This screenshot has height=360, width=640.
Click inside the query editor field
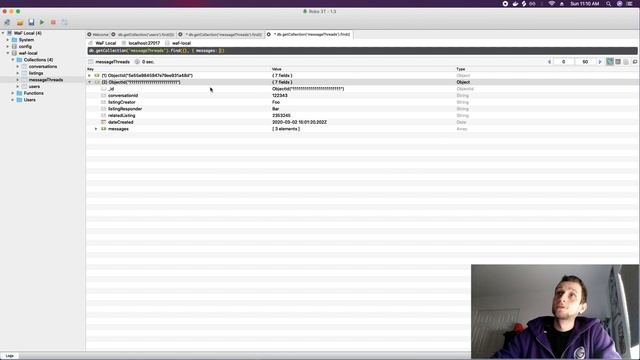pos(362,51)
